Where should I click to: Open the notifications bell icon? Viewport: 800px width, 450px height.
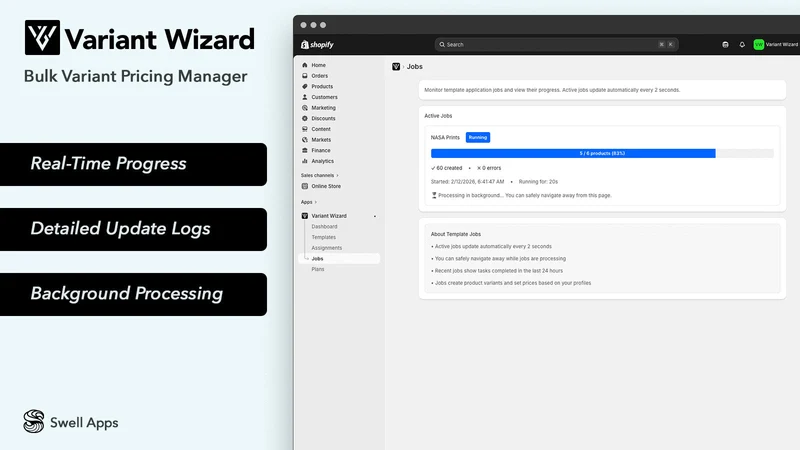click(742, 45)
